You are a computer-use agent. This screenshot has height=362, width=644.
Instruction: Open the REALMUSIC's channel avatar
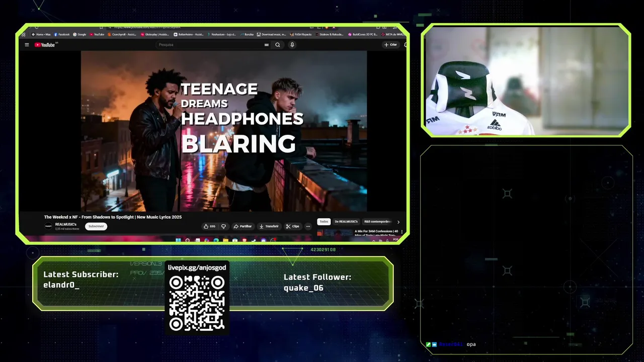click(x=48, y=226)
